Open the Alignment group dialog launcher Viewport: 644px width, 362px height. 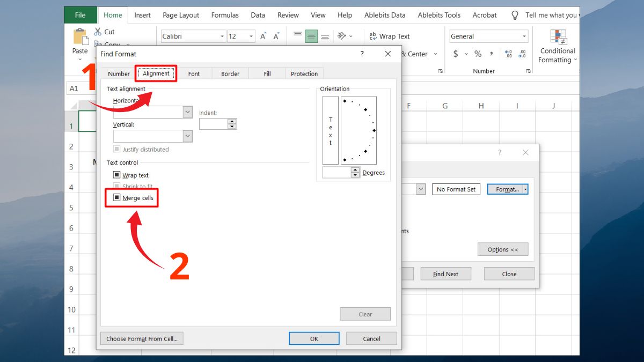[x=441, y=71]
